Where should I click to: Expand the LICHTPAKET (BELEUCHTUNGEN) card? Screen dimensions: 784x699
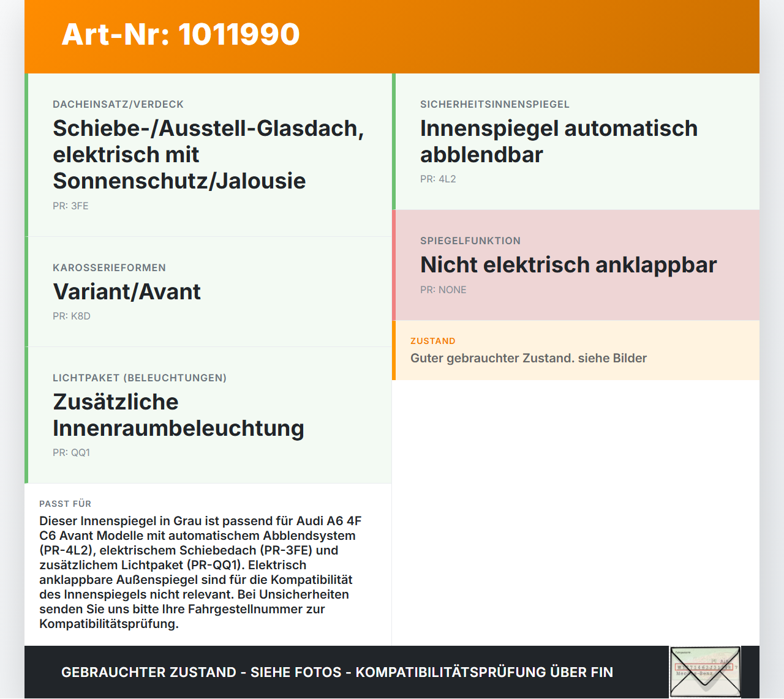tap(140, 378)
